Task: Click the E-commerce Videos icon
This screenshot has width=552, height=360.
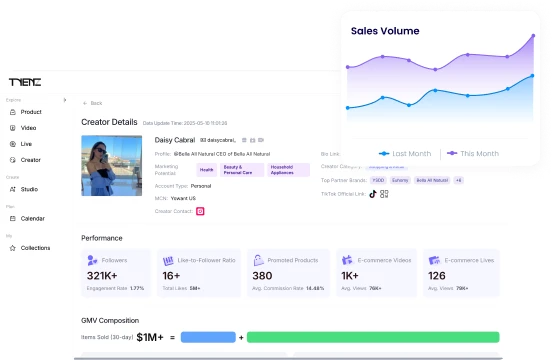Action: pos(347,260)
